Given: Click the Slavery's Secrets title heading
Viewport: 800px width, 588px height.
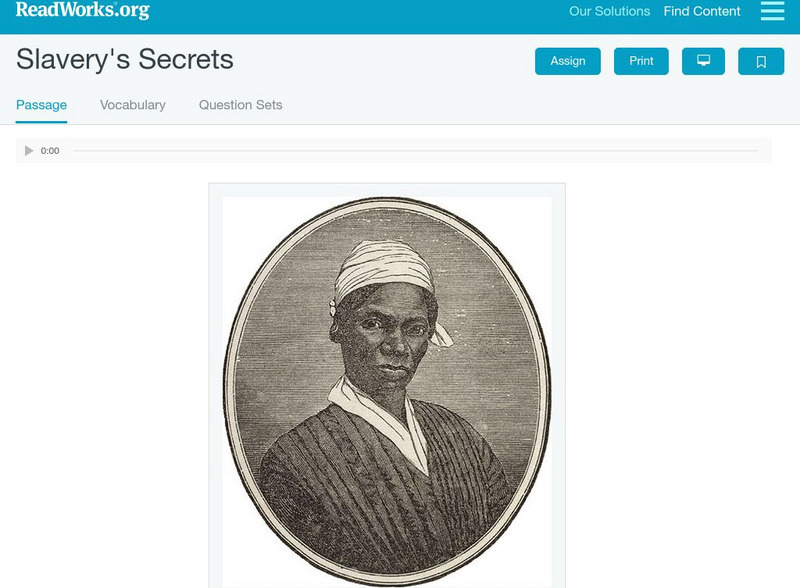Looking at the screenshot, I should [125, 59].
